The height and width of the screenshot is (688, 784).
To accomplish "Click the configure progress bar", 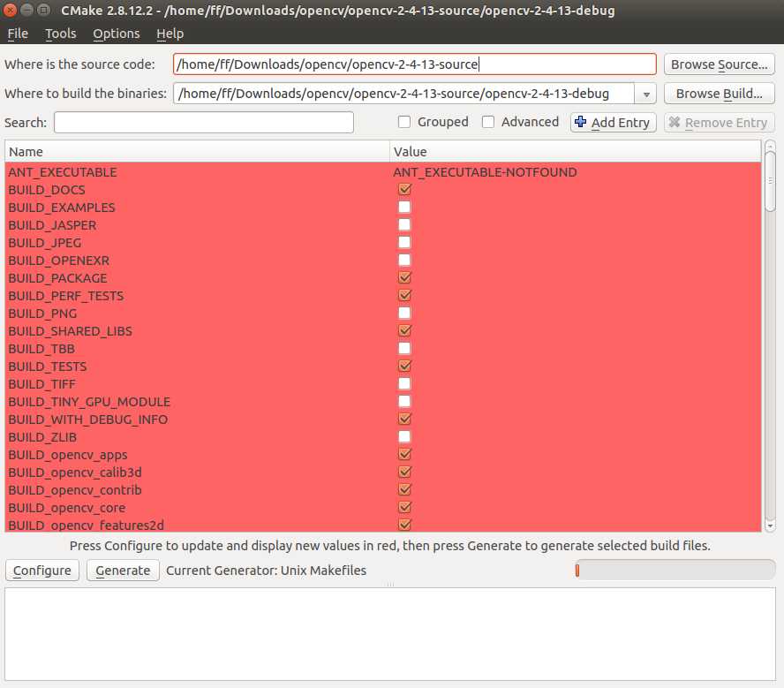I will coord(675,570).
